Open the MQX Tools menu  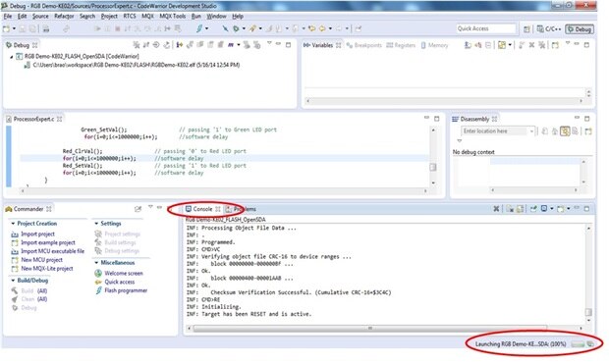pos(173,17)
